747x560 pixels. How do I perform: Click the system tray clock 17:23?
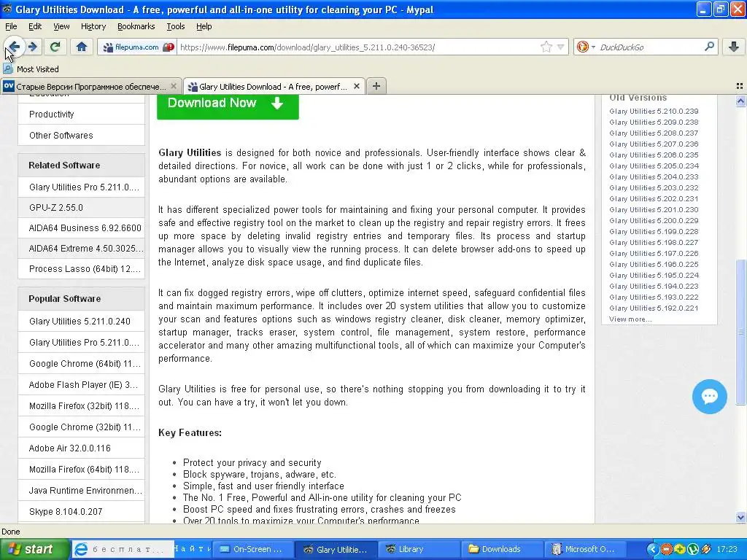(727, 550)
